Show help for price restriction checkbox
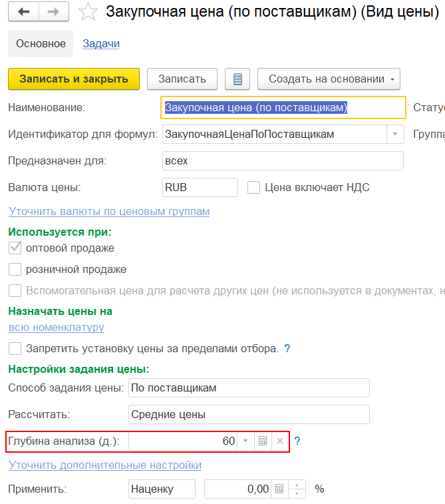 pos(287,348)
